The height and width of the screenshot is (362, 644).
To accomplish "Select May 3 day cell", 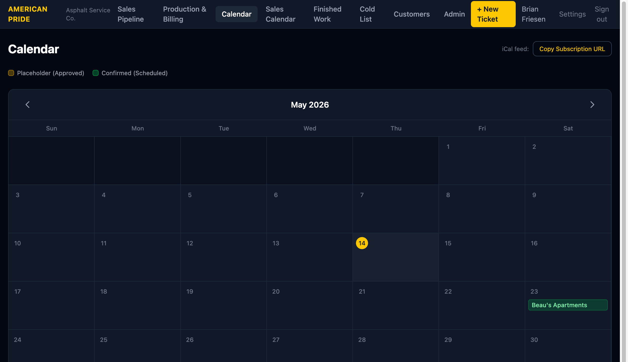I will tap(51, 209).
